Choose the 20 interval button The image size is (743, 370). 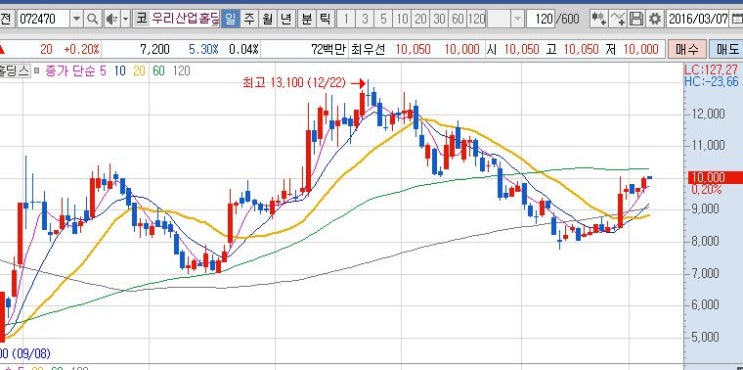[x=421, y=19]
